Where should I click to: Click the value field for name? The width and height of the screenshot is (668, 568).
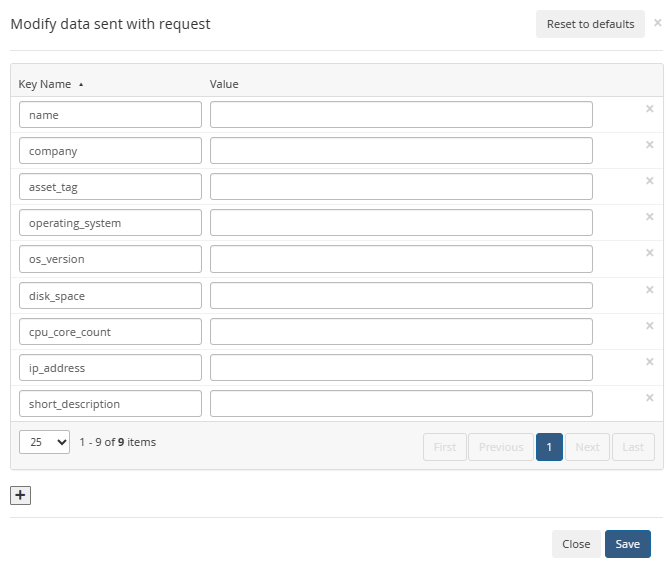point(401,115)
